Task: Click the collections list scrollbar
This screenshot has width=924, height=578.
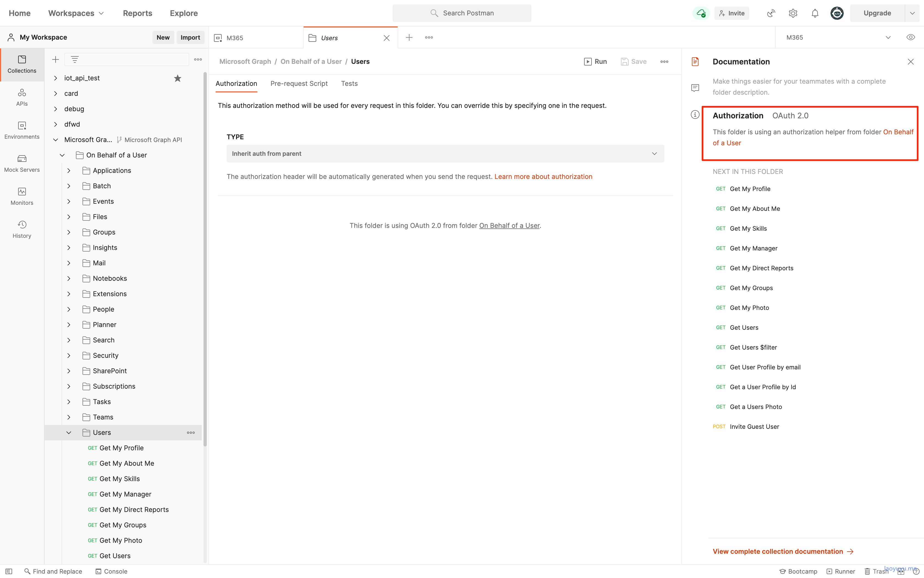Action: point(205,259)
